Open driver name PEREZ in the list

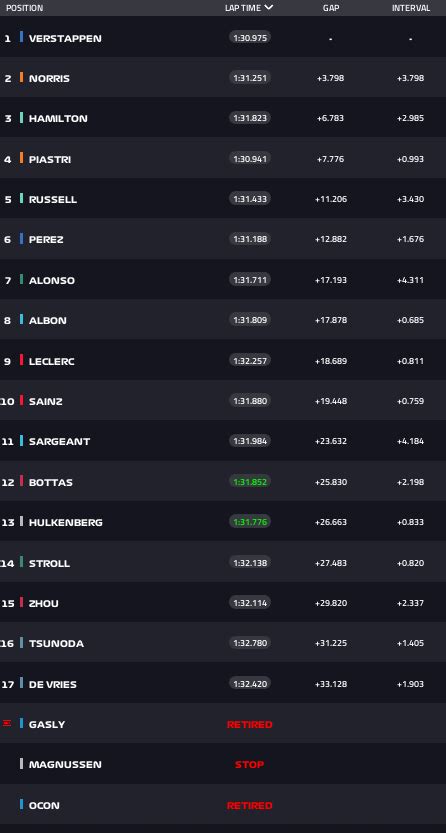click(x=46, y=240)
